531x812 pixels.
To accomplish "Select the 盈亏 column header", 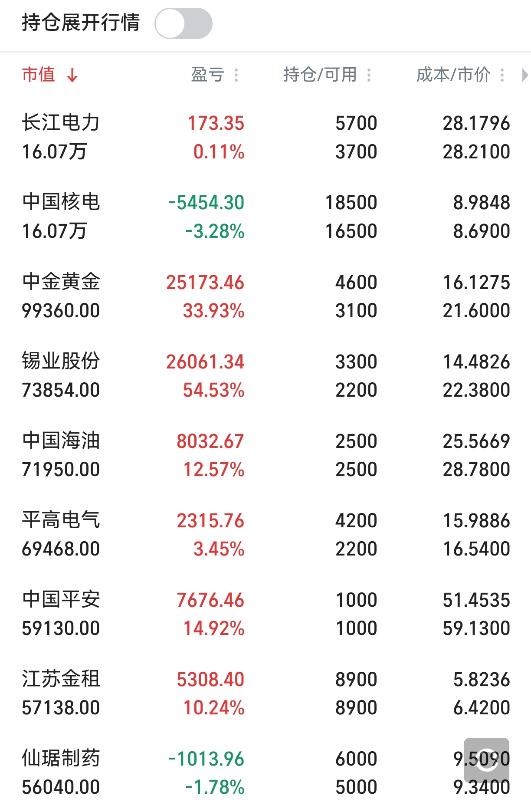I will tap(207, 75).
